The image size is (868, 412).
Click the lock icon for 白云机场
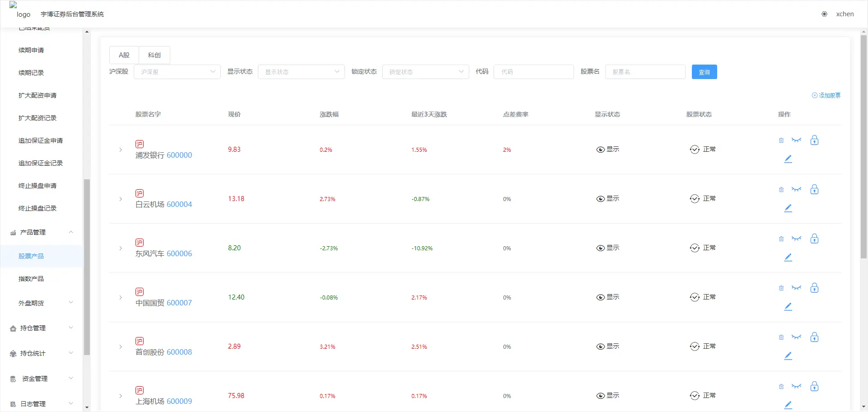[x=814, y=190]
